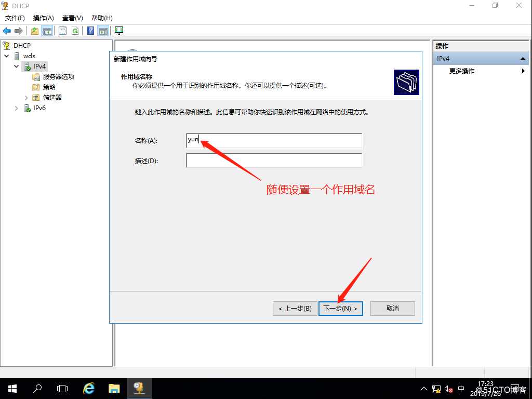The width and height of the screenshot is (532, 399).
Task: Click the IPv6 server icon
Action: (27, 108)
